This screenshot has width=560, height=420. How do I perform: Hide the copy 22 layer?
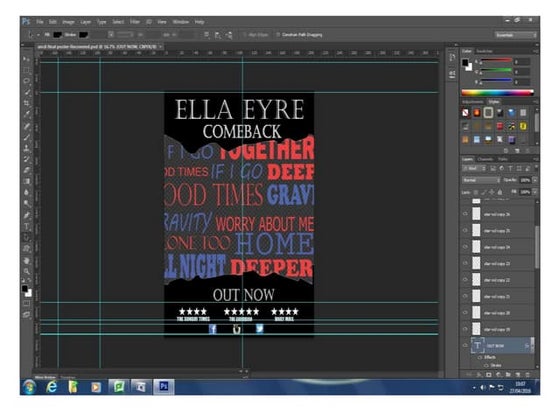click(465, 280)
